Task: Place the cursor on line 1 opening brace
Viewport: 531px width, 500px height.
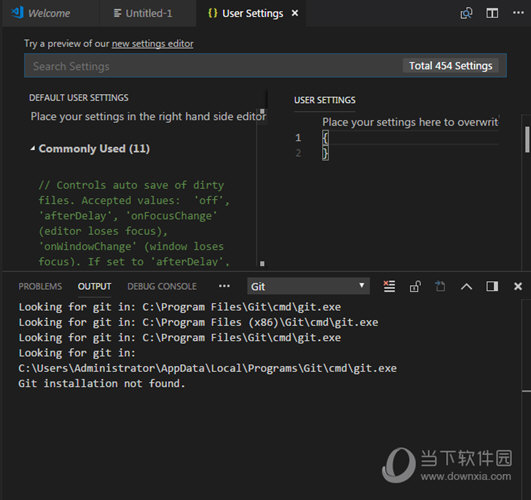Action: coord(325,138)
